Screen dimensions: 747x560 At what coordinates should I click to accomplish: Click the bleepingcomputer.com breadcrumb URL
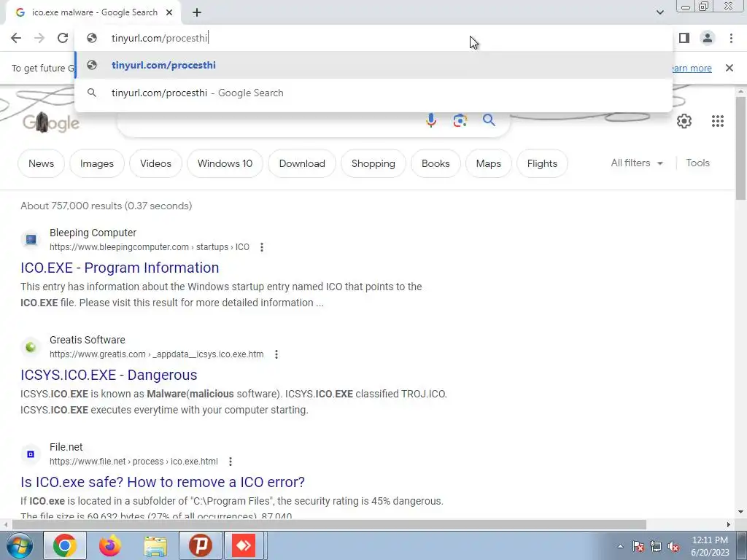149,247
